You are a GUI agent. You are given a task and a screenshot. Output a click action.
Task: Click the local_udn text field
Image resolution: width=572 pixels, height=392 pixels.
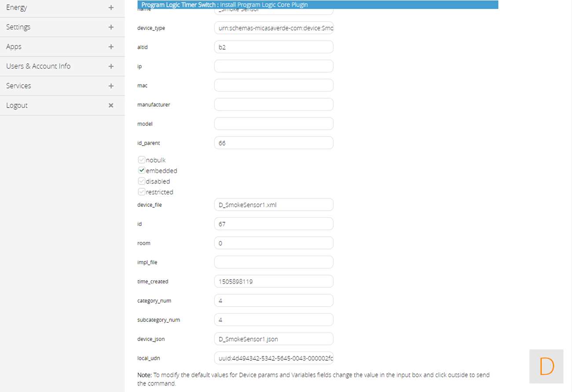tap(273, 358)
